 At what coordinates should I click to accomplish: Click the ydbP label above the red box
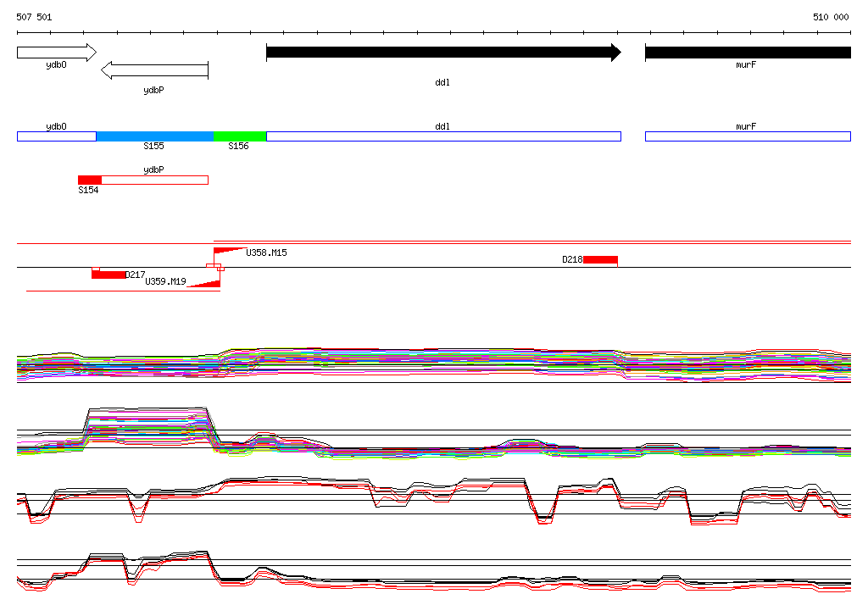click(154, 169)
